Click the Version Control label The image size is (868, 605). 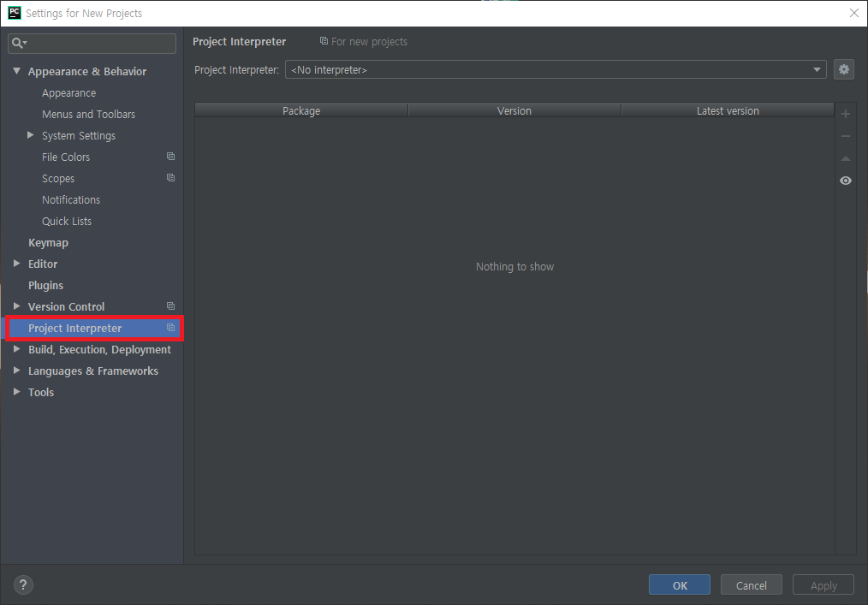[67, 306]
